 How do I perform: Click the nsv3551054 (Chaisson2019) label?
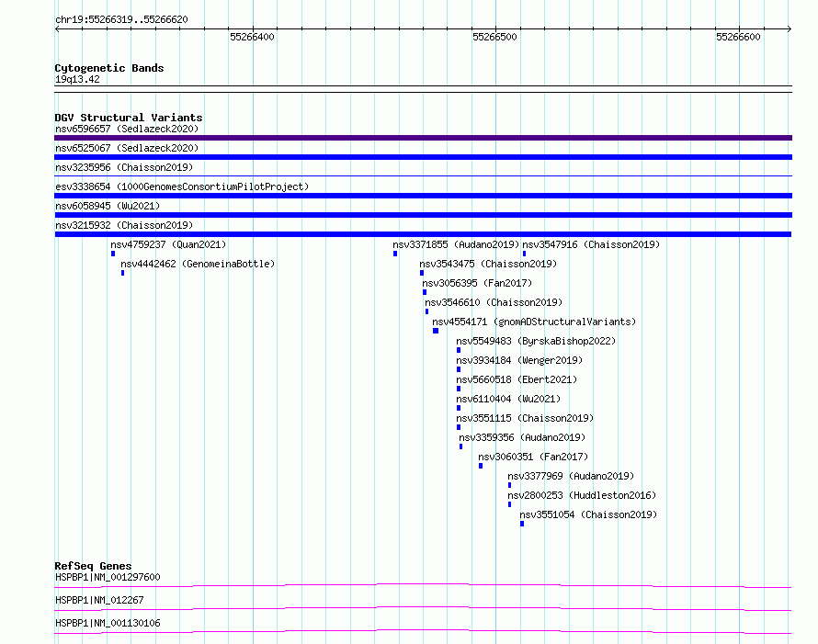coord(588,514)
